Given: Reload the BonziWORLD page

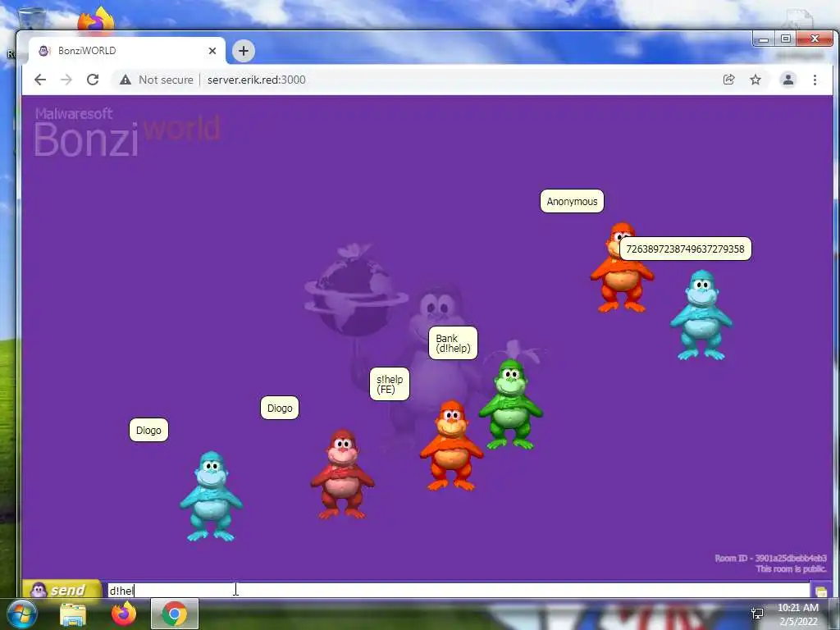Looking at the screenshot, I should pos(93,80).
